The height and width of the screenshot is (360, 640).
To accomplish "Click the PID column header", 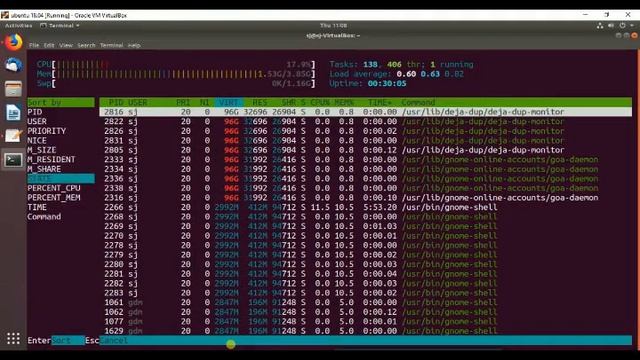I will coord(116,102).
